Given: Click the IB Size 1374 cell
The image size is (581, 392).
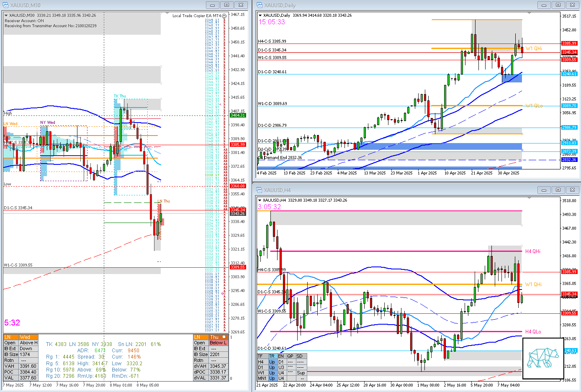Looking at the screenshot, I should pos(28,354).
